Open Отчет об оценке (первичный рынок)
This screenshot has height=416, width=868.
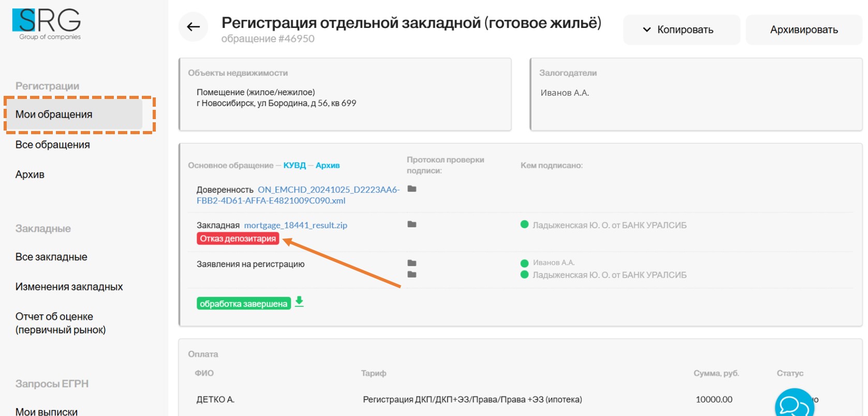(60, 323)
